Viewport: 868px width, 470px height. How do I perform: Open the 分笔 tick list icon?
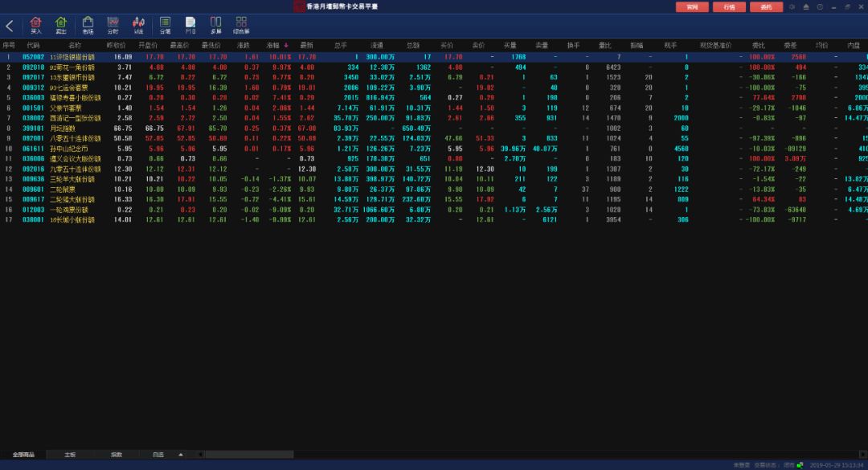165,25
